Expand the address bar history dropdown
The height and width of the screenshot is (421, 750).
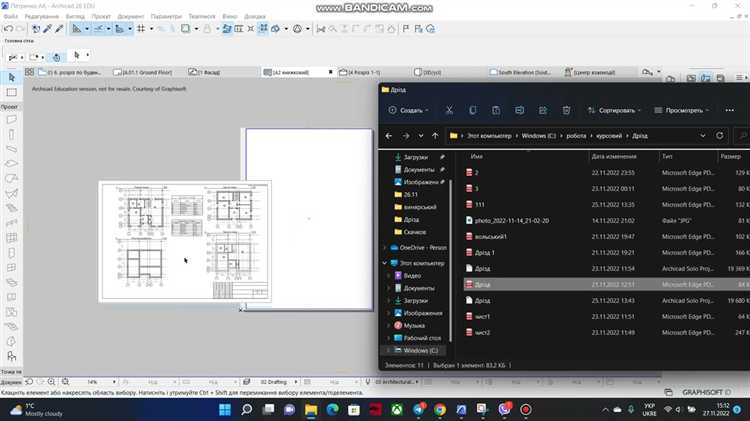pyautogui.click(x=703, y=136)
